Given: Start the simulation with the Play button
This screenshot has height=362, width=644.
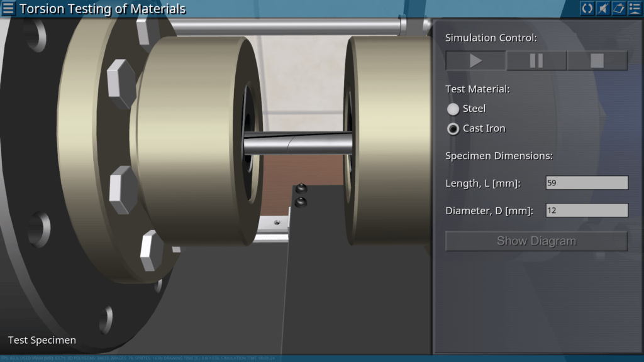Looking at the screenshot, I should coord(475,61).
